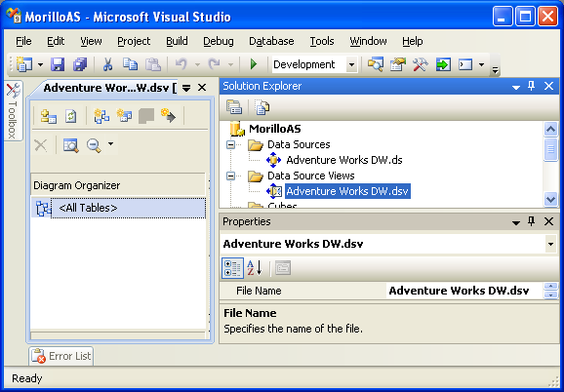The height and width of the screenshot is (392, 564).
Task: Click the Refresh Data Source View icon
Action: pos(71,116)
